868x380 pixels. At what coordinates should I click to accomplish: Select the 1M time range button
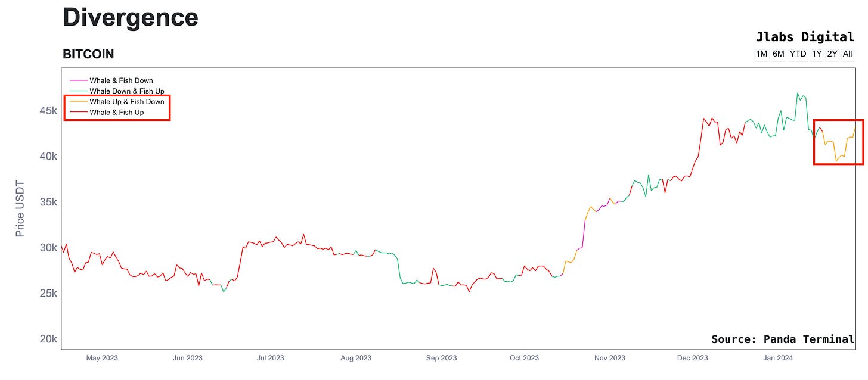[x=761, y=54]
